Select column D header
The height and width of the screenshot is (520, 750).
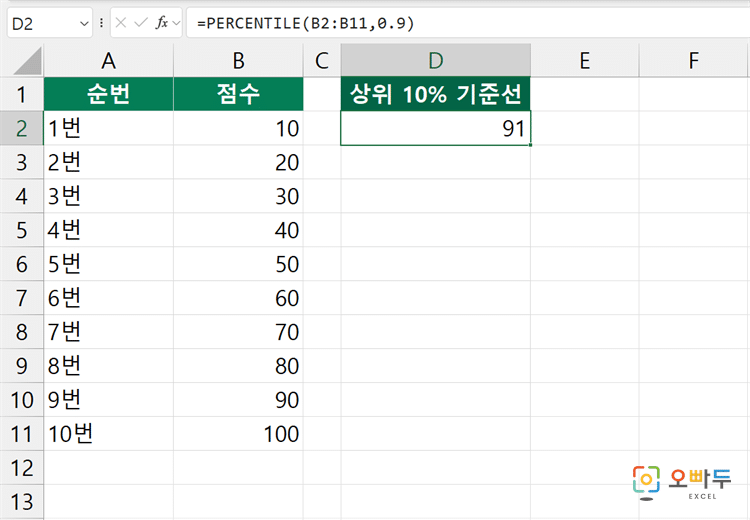tap(436, 60)
